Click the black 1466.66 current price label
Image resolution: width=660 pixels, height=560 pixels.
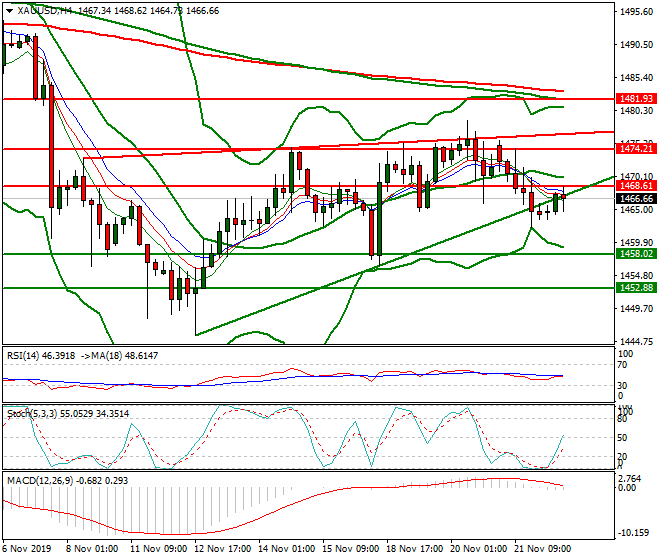pos(636,198)
